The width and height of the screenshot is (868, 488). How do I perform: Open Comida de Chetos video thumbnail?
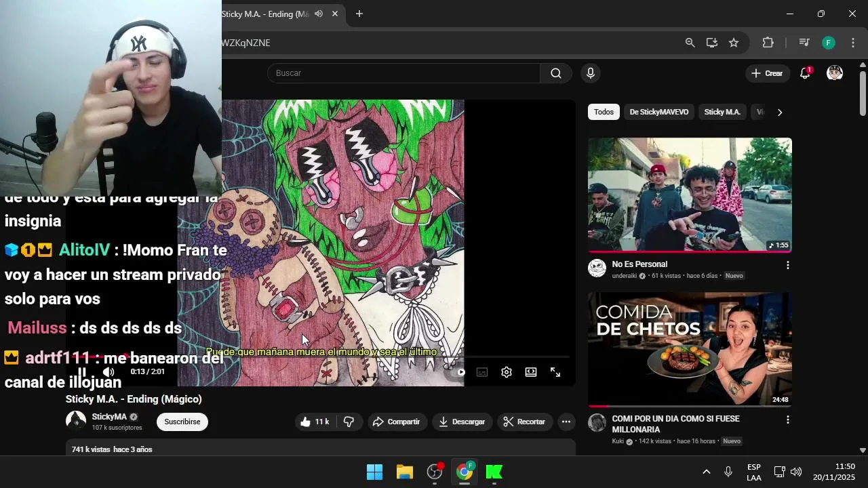(x=690, y=349)
